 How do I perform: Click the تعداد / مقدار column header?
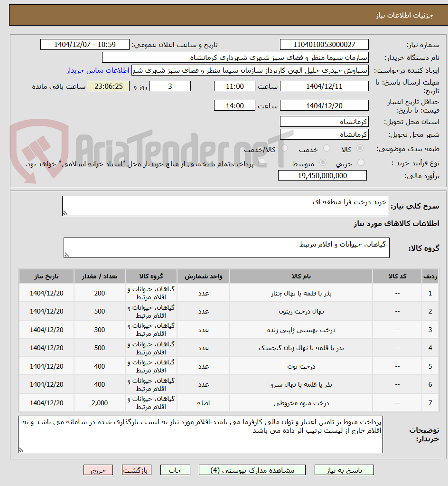[x=99, y=276]
